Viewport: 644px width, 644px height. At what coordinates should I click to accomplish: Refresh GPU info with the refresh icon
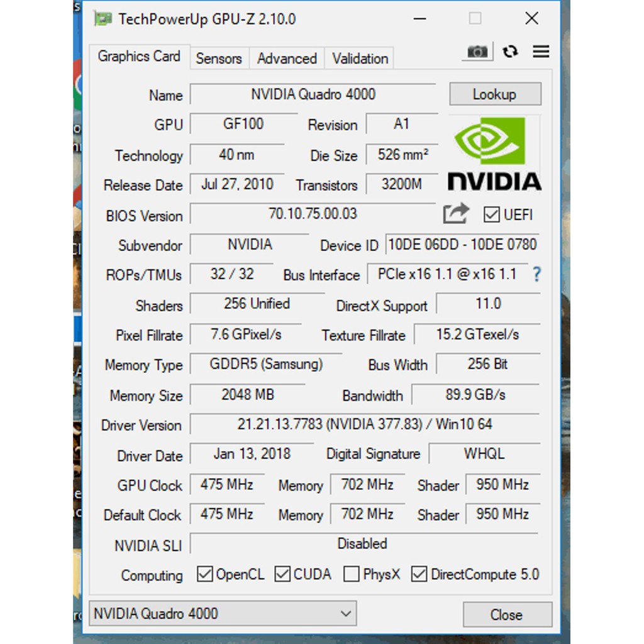tap(510, 52)
